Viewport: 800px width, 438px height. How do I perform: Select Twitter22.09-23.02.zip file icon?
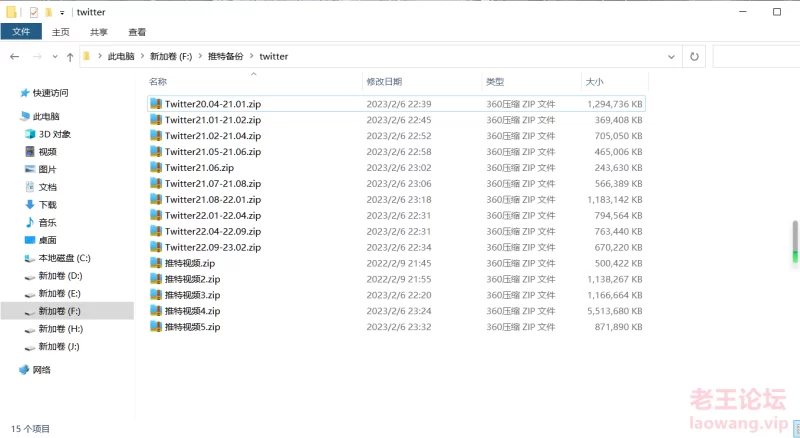(x=156, y=247)
